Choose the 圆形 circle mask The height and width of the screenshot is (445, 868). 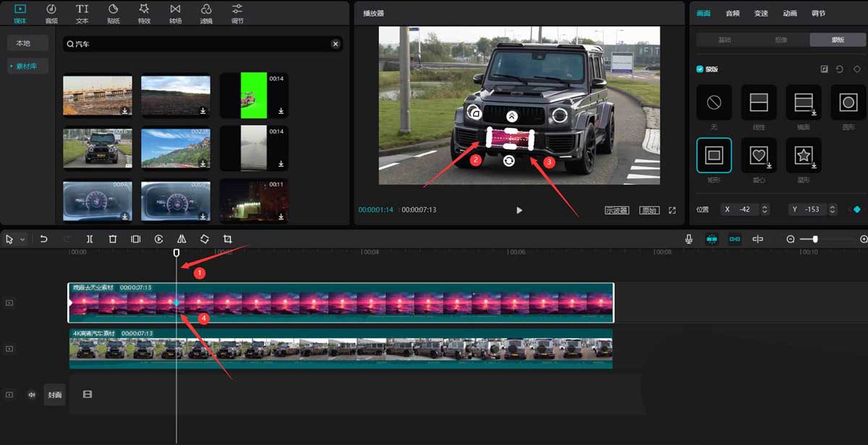pyautogui.click(x=848, y=103)
